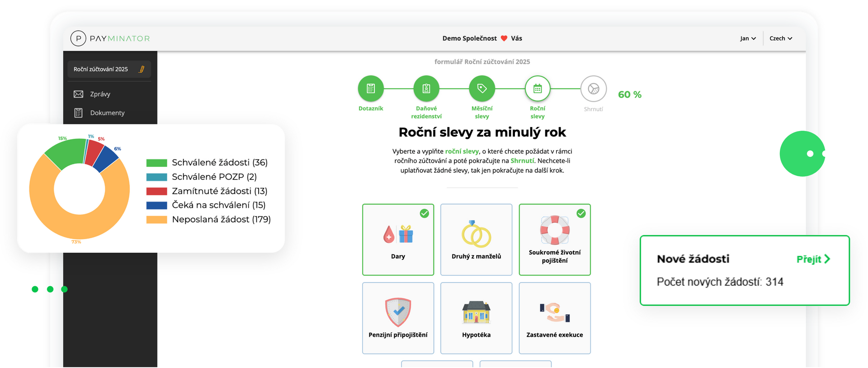This screenshot has width=868, height=368.
Task: Click the Payminator logo
Action: [110, 38]
